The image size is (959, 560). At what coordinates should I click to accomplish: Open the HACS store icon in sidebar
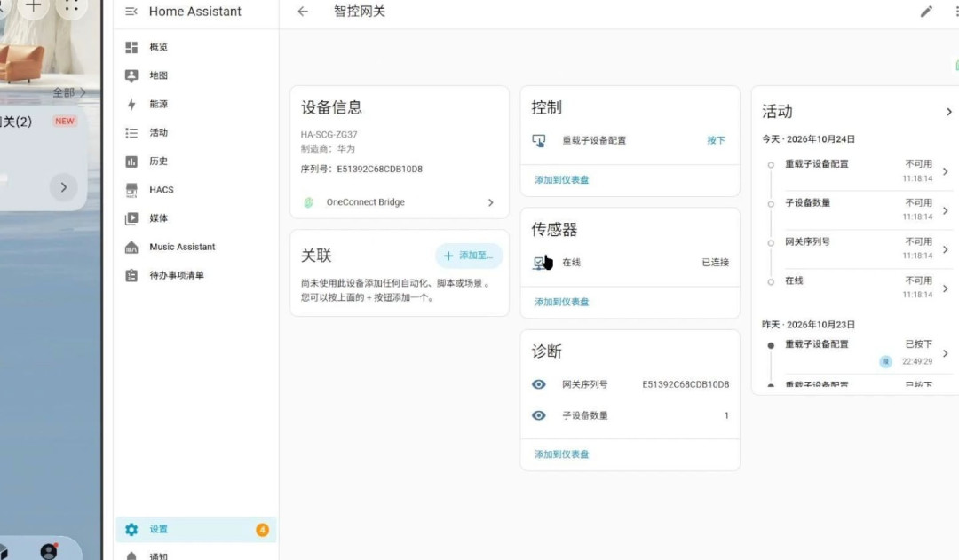tap(131, 190)
